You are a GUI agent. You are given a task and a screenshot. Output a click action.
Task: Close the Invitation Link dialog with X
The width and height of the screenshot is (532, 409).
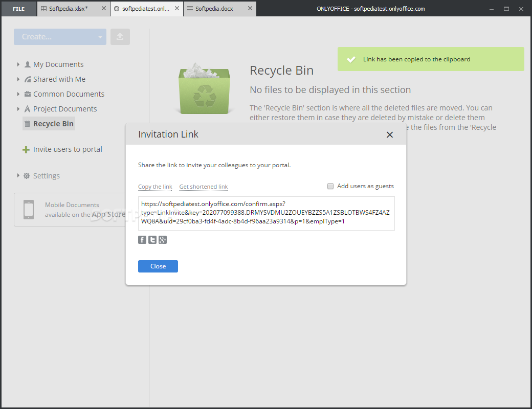coord(389,134)
